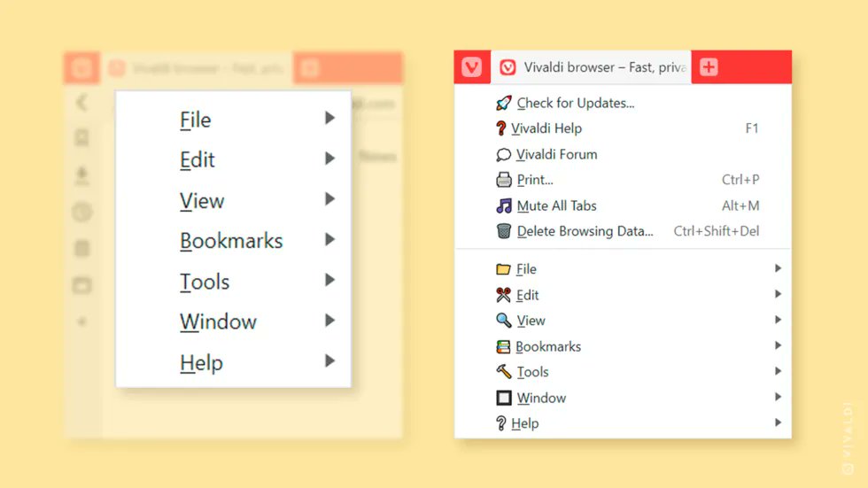Screen dimensions: 868x488
Task: Expand the Help submenu arrow in the right menu
Action: 778,422
